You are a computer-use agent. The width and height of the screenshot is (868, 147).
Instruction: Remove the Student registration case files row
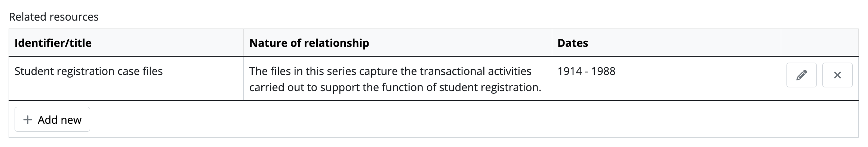coord(837,75)
